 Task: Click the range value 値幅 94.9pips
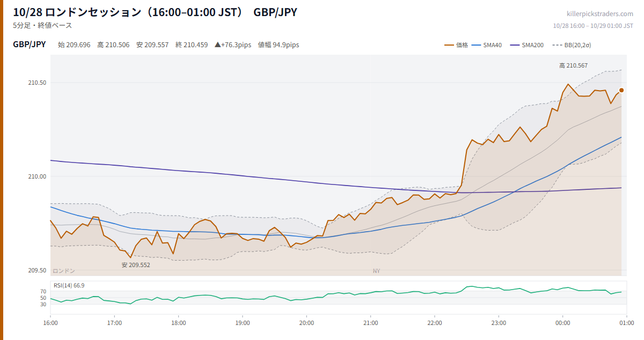click(279, 45)
